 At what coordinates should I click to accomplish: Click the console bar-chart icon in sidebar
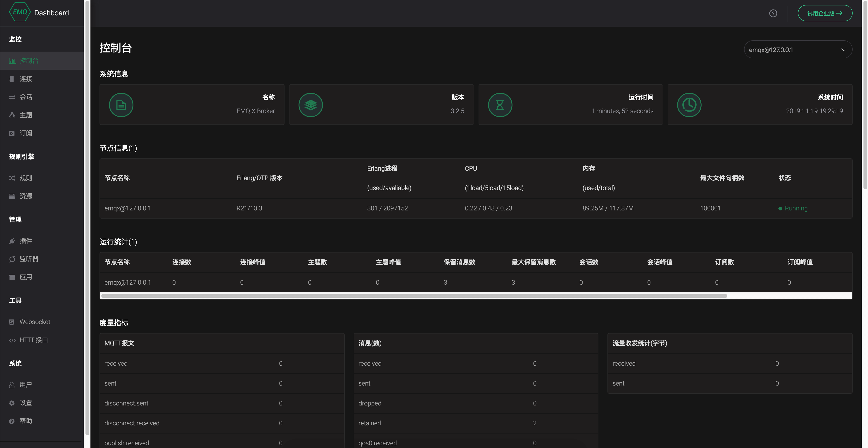click(12, 61)
